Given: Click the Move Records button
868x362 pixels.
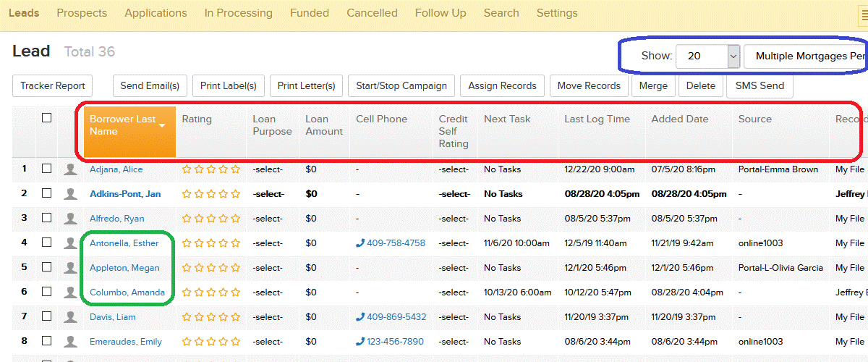Looking at the screenshot, I should (x=589, y=85).
